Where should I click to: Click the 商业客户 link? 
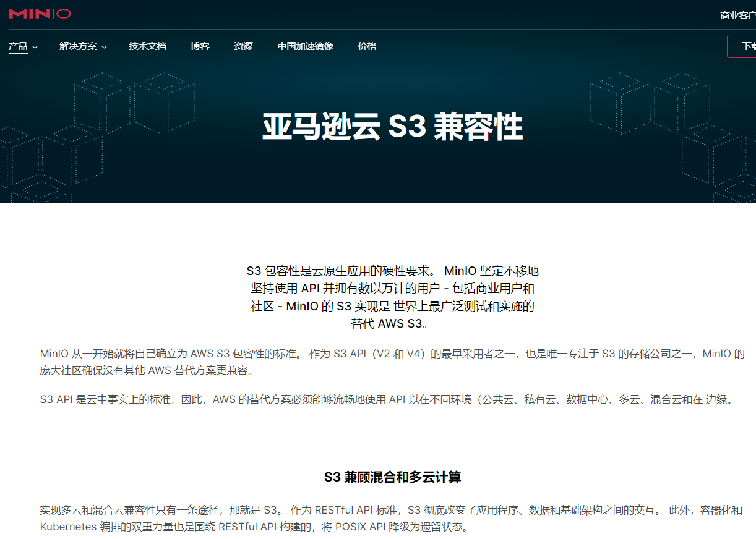pyautogui.click(x=738, y=15)
